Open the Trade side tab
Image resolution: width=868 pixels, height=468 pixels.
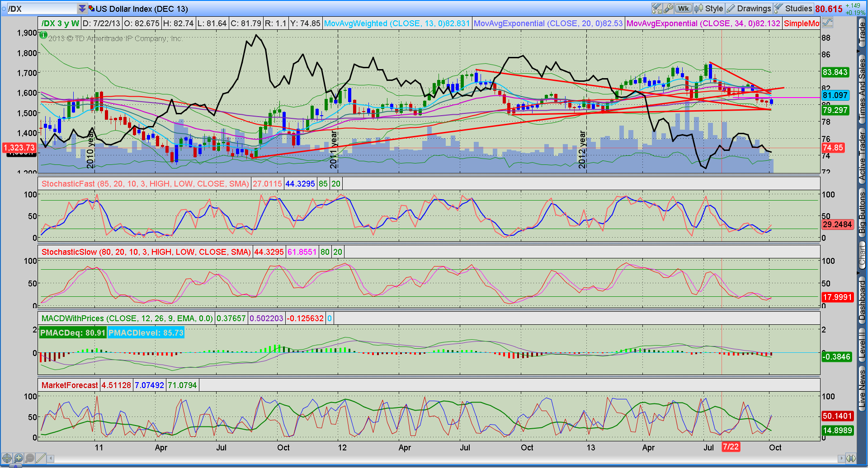tap(862, 32)
